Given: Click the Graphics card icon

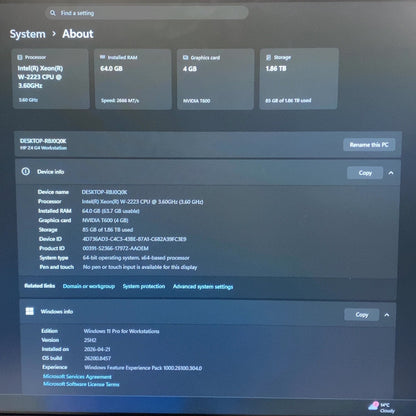Looking at the screenshot, I should [186, 58].
